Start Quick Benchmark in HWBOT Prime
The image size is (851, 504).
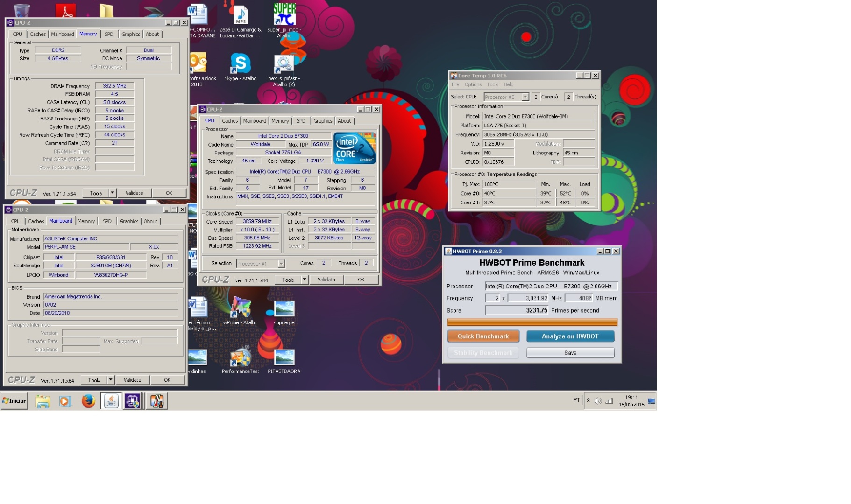(x=483, y=336)
